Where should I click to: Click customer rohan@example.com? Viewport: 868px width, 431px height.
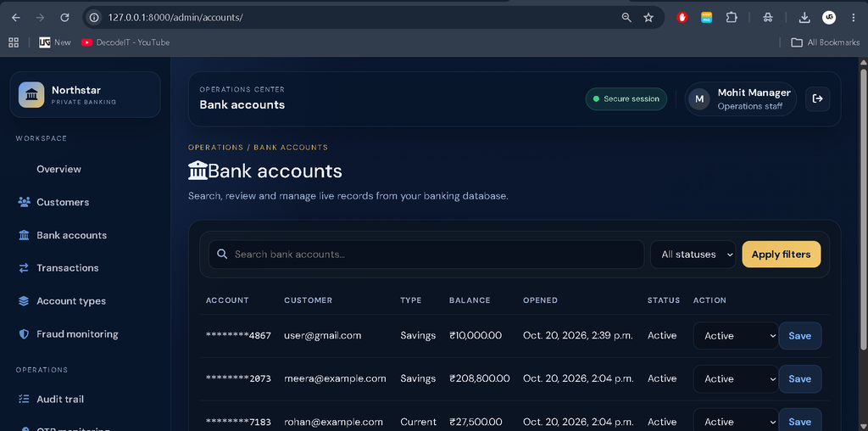pyautogui.click(x=333, y=423)
